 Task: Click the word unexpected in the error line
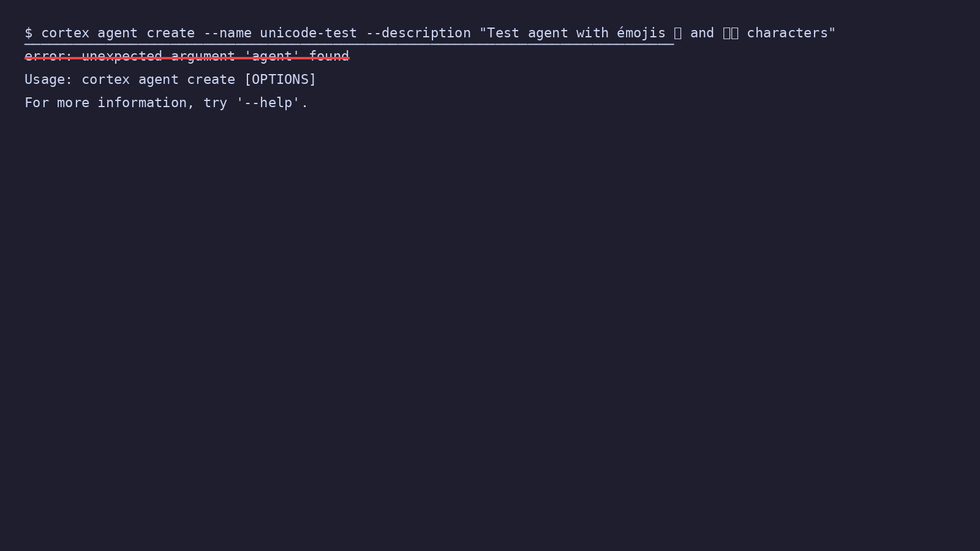(x=122, y=56)
